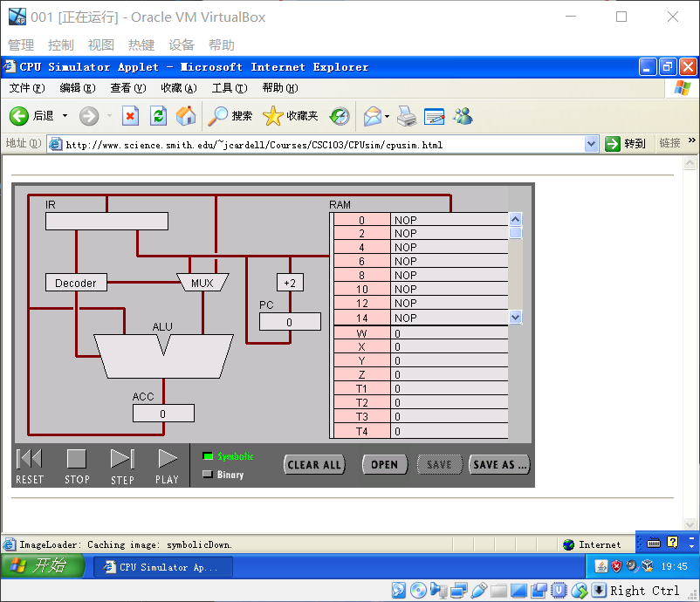Image resolution: width=700 pixels, height=602 pixels.
Task: Select Symbolic display mode
Action: [208, 456]
